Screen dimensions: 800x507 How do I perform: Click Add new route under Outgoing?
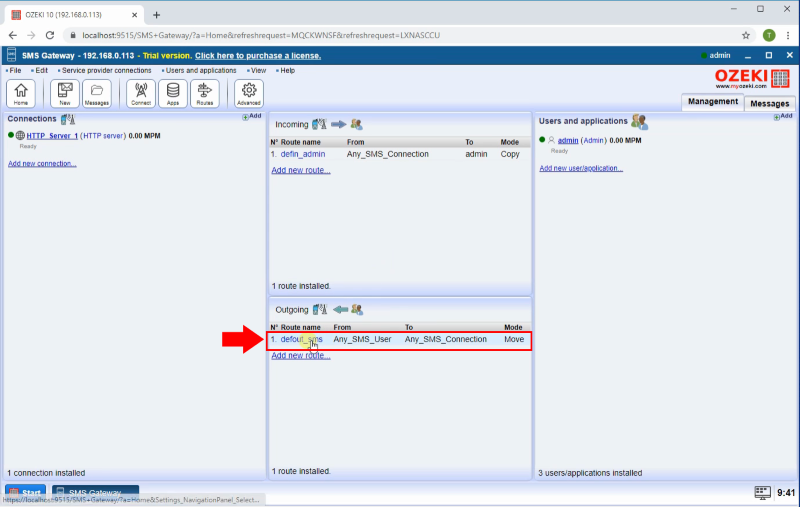point(301,356)
